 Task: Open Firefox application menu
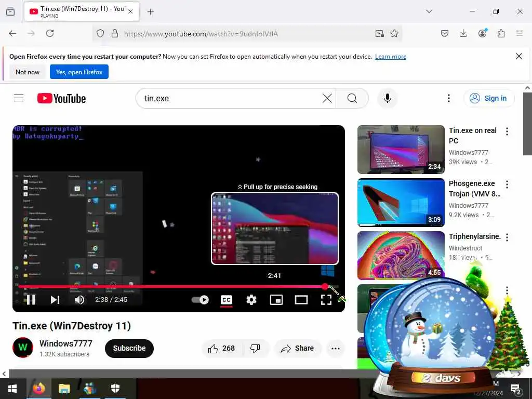point(520,33)
